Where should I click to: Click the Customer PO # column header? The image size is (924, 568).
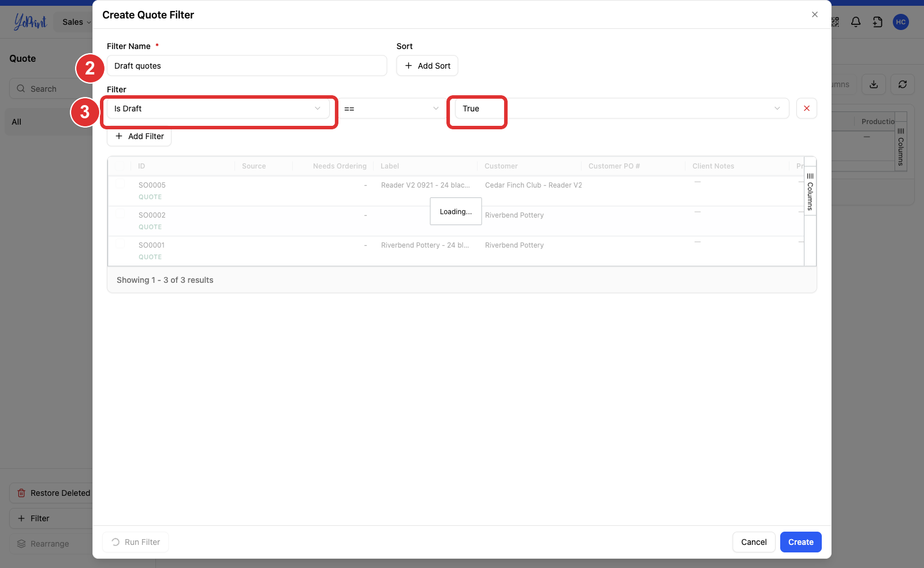pyautogui.click(x=614, y=166)
